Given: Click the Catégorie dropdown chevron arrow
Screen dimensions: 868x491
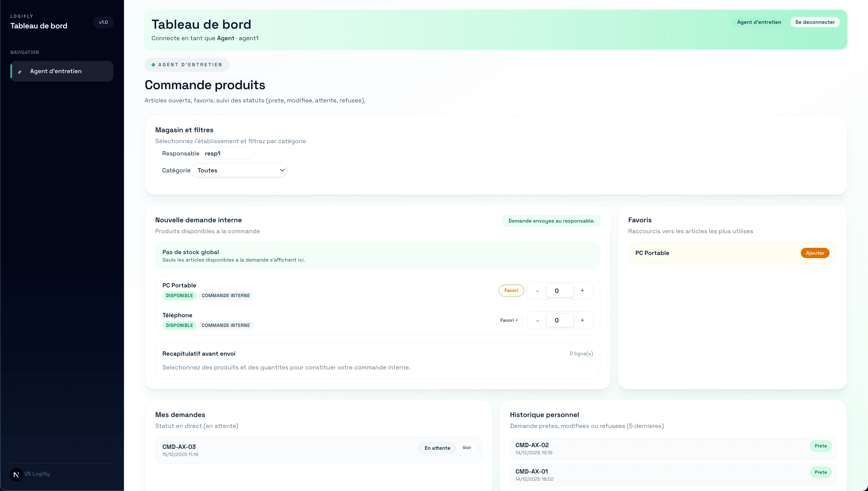Looking at the screenshot, I should pos(282,170).
